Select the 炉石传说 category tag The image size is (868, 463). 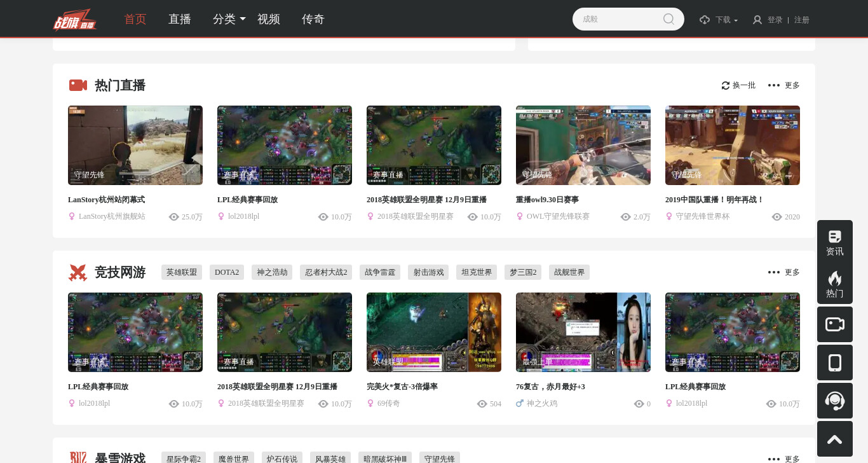(x=282, y=458)
